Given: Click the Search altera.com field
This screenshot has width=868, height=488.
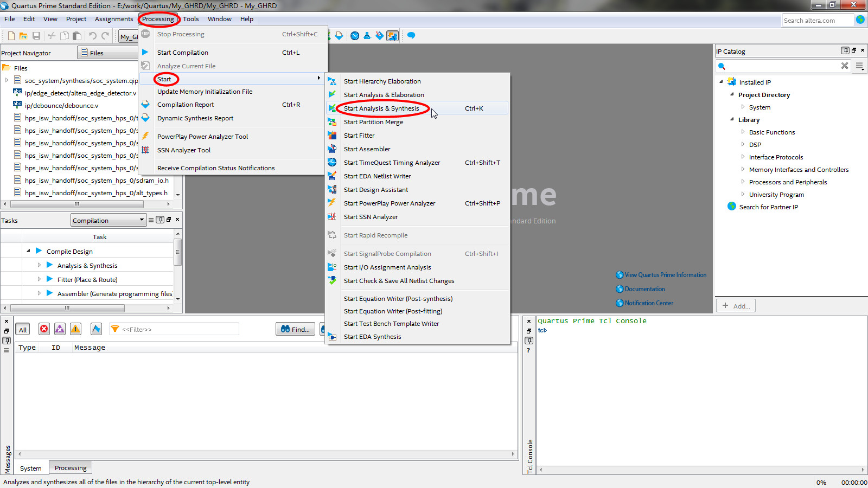Looking at the screenshot, I should (x=818, y=20).
